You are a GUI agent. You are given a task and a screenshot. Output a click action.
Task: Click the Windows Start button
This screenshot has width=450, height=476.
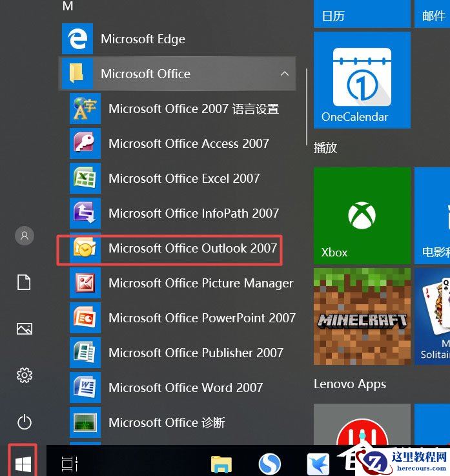pos(23,464)
